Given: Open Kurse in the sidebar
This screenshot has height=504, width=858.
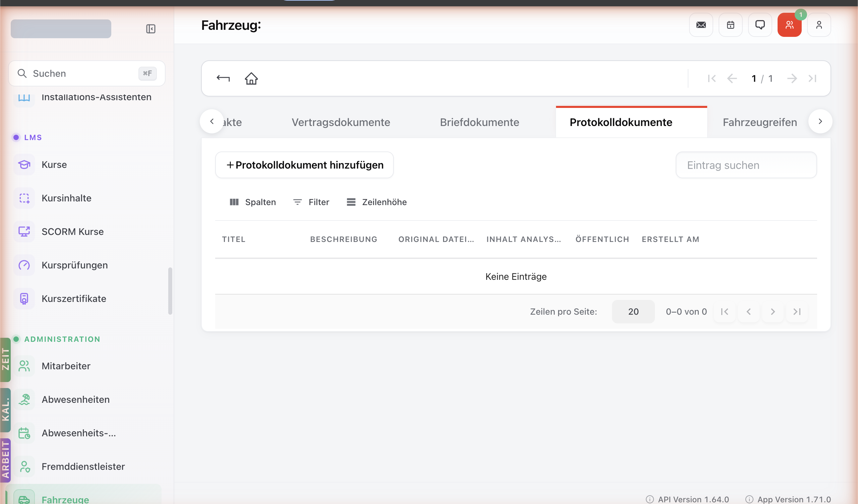Looking at the screenshot, I should [87, 165].
